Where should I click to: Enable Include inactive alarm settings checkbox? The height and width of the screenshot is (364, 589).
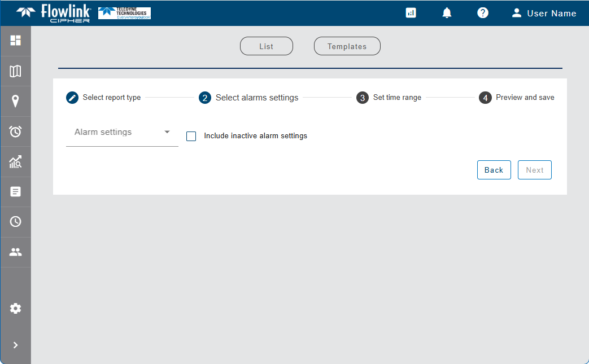click(x=191, y=136)
